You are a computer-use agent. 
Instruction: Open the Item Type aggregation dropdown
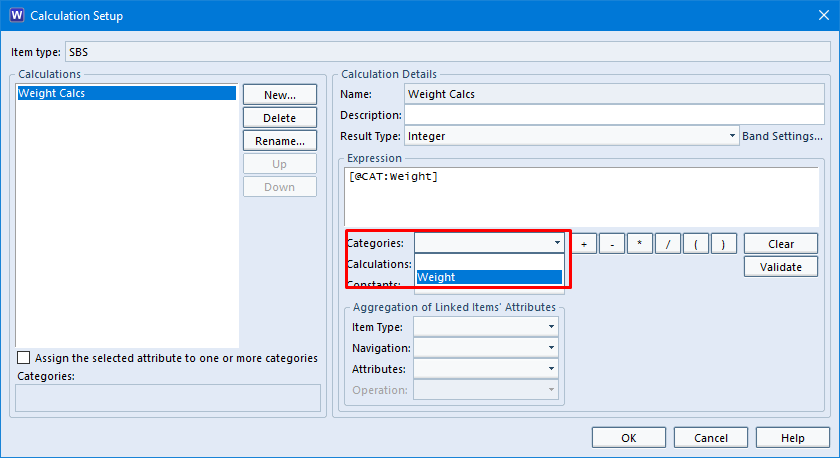coord(486,327)
